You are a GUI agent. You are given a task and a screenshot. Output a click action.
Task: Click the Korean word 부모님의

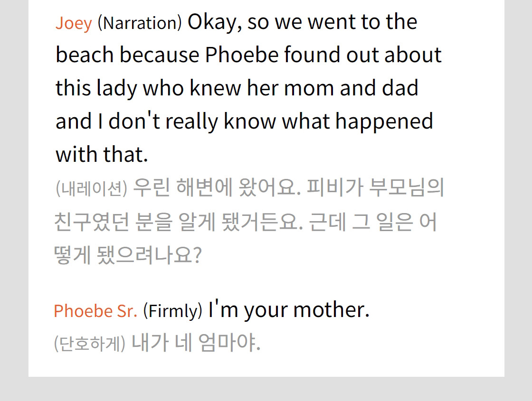point(407,188)
